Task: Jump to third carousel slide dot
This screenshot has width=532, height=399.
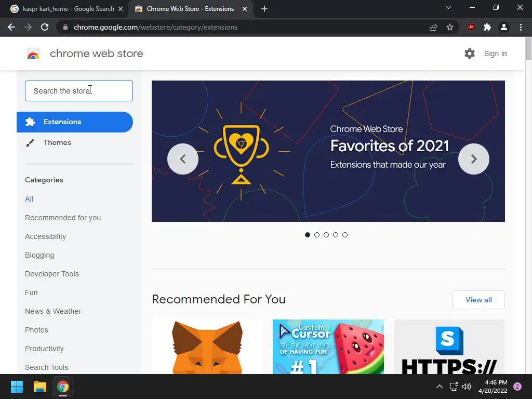Action: point(326,235)
